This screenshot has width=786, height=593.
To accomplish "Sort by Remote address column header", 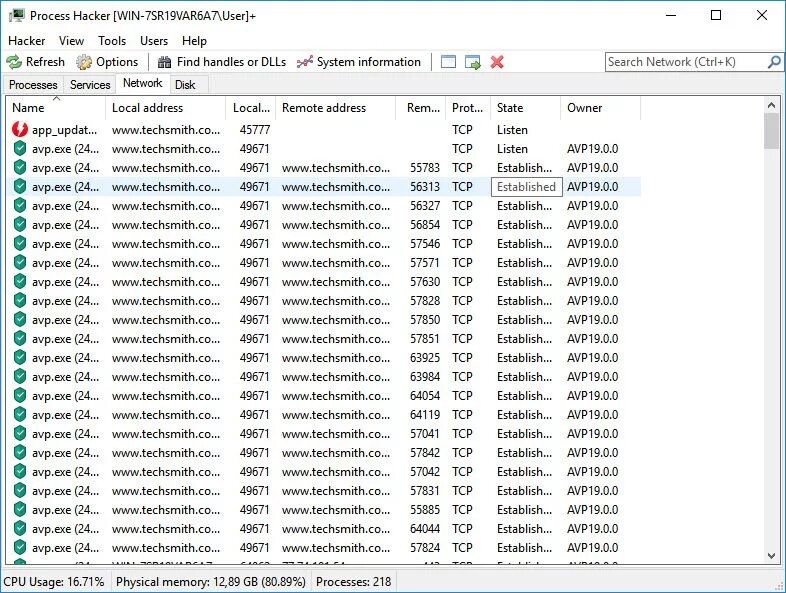I will (x=335, y=108).
